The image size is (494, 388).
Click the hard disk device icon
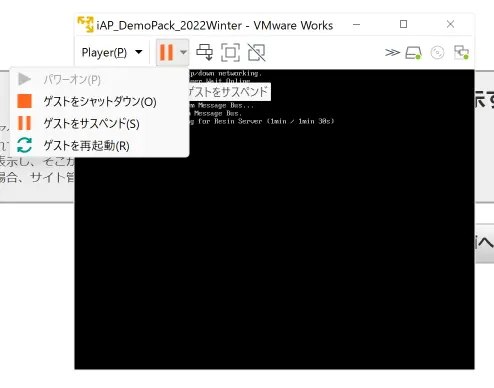[x=413, y=53]
